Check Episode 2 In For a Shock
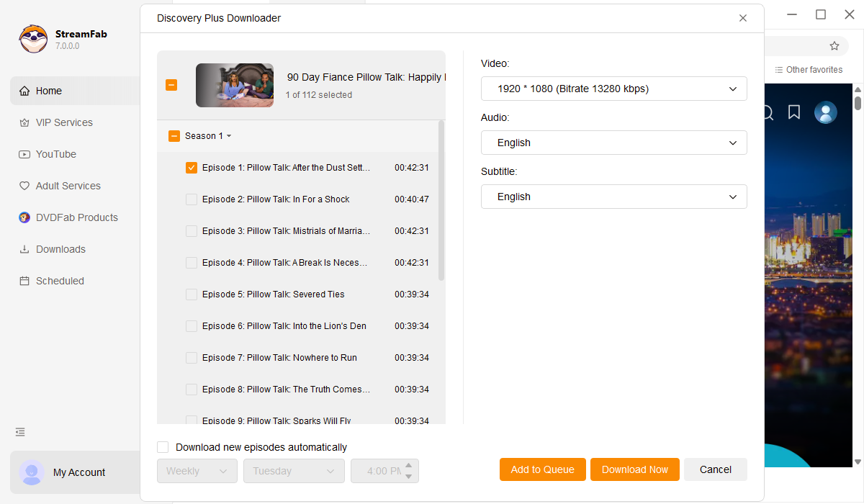The height and width of the screenshot is (504, 864). point(192,199)
